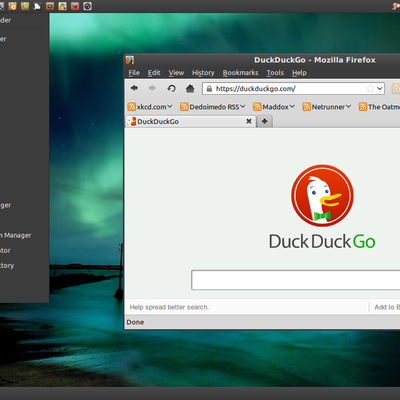Viewport: 400px width, 400px height.
Task: Expand the xkcd.com feed bookmark
Action: pyautogui.click(x=150, y=107)
